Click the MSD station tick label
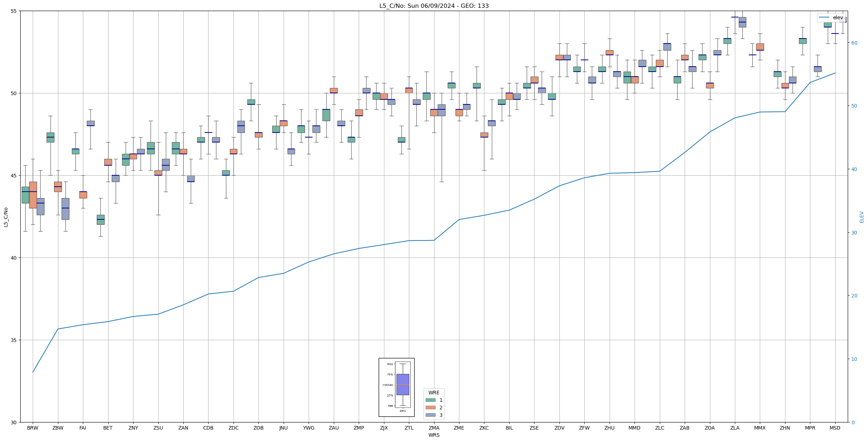Image resolution: width=868 pixels, height=441 pixels. click(835, 428)
